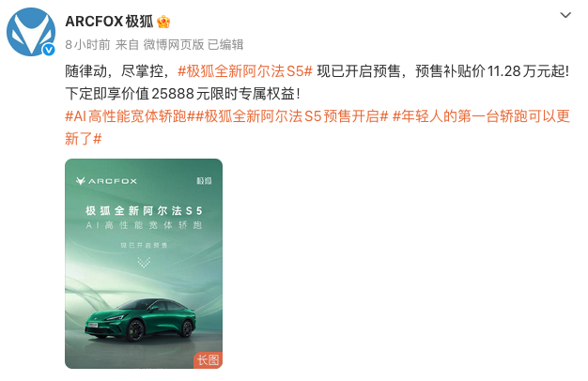View edit history via 已编辑

[x=225, y=45]
